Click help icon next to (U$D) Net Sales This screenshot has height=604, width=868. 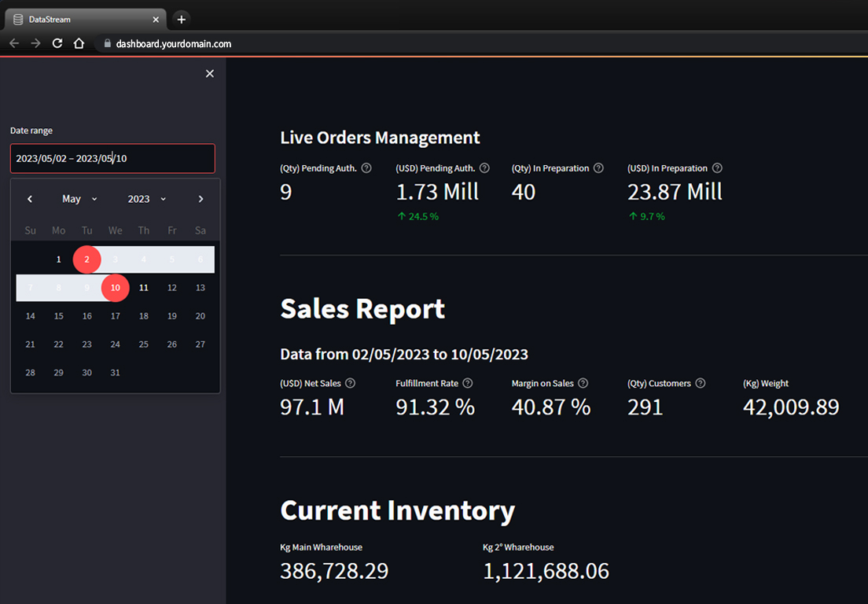pyautogui.click(x=351, y=383)
